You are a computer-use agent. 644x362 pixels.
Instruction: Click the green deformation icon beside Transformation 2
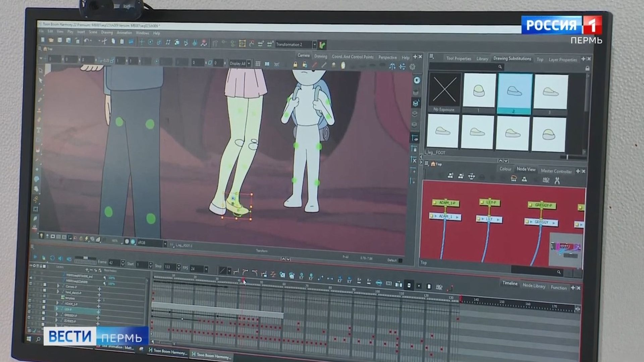(x=322, y=45)
